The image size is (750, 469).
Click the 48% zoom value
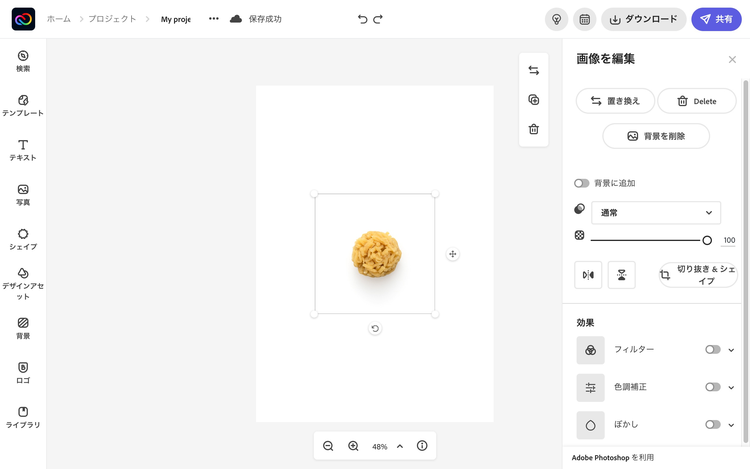click(x=379, y=447)
